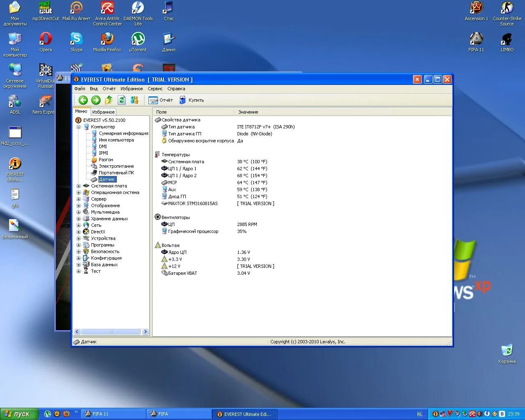Click the Значение column header

tap(314, 112)
